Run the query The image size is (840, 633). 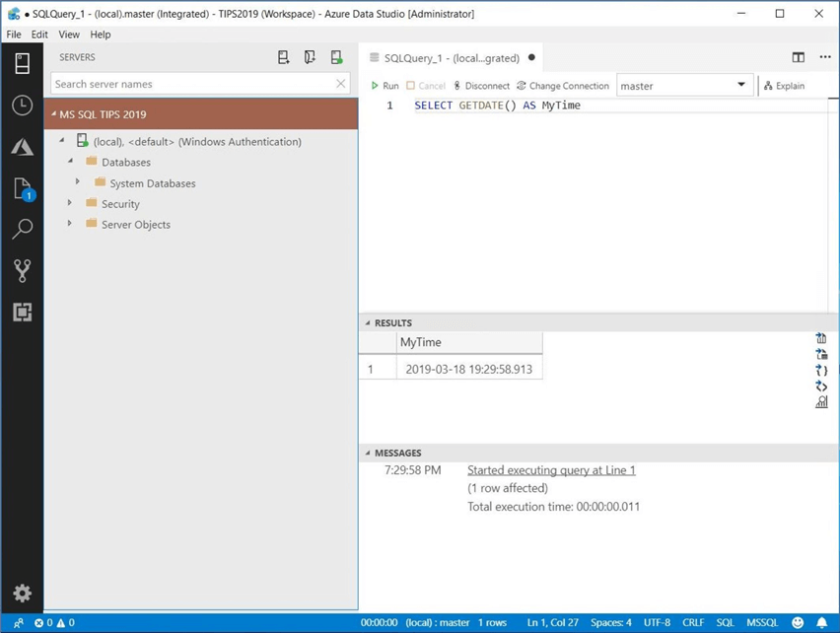(385, 86)
